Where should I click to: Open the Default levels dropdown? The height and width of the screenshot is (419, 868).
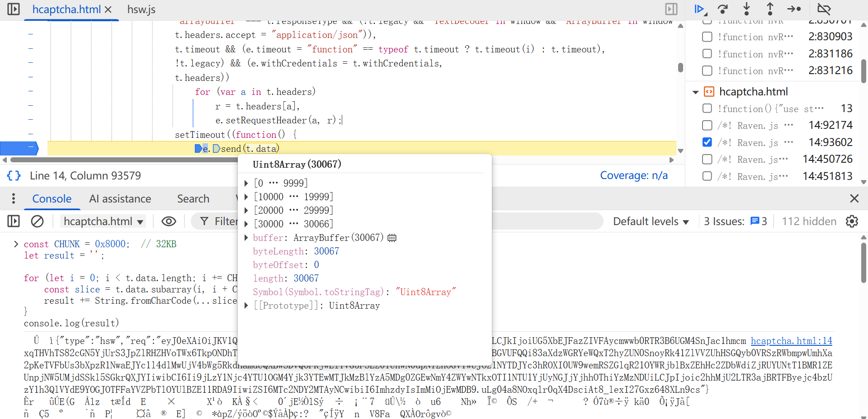click(651, 221)
